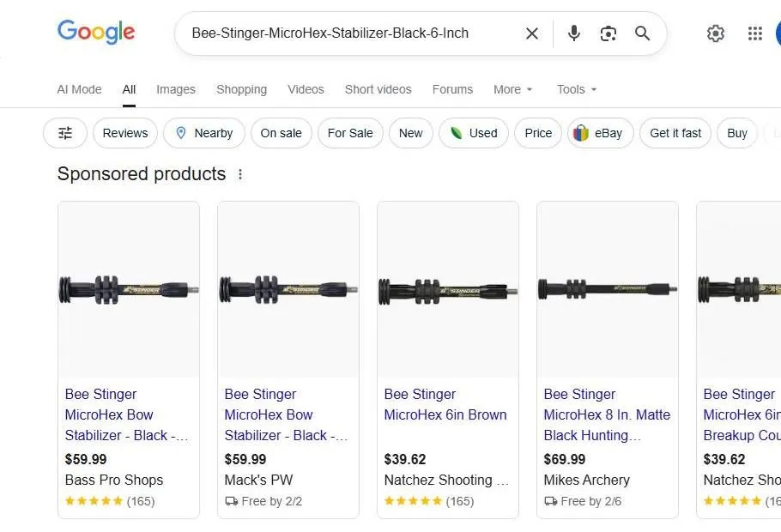The height and width of the screenshot is (532, 781).
Task: Switch to the Images tab
Action: [175, 89]
